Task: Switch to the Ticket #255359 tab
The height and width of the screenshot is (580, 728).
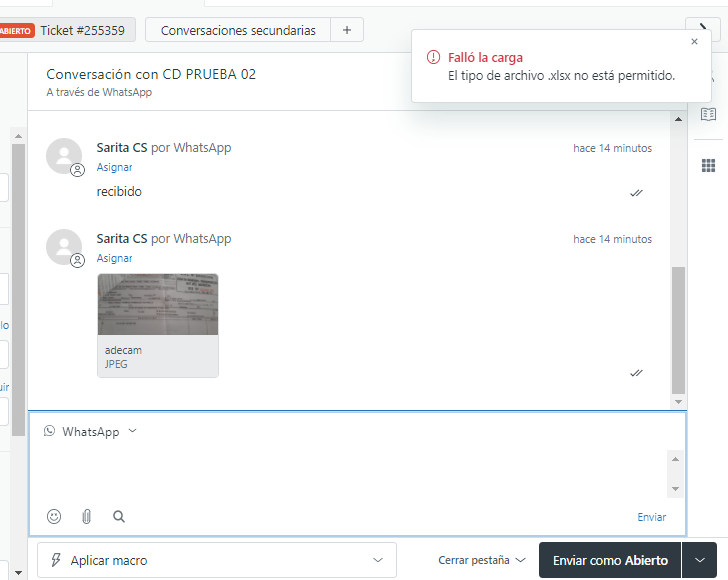Action: [81, 30]
